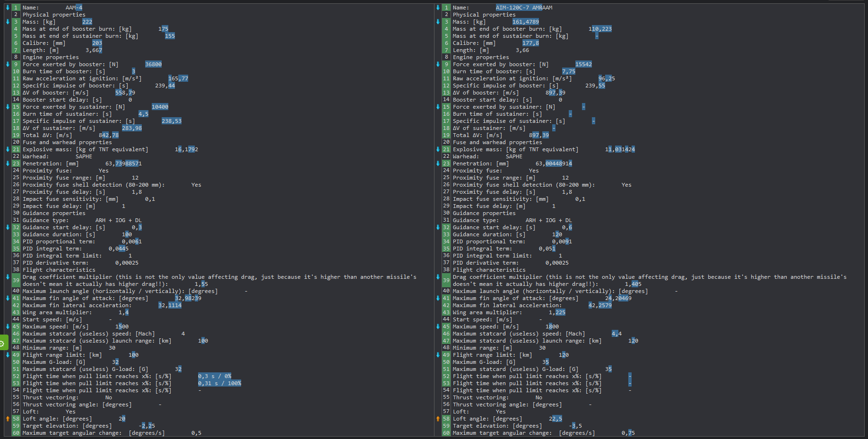The height and width of the screenshot is (439, 868).
Task: Click blue arrow beside Drag coefficient line in AAM-4 pane
Action: coord(8,277)
